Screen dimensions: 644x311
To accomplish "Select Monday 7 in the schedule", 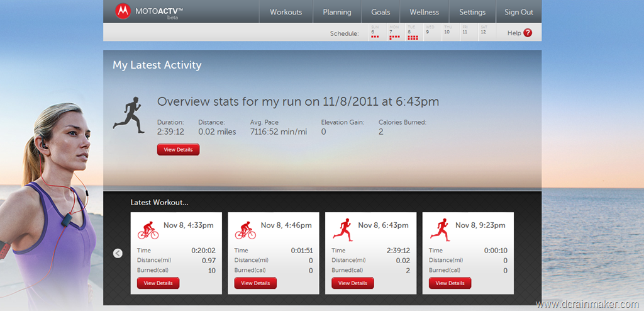I will [x=396, y=33].
